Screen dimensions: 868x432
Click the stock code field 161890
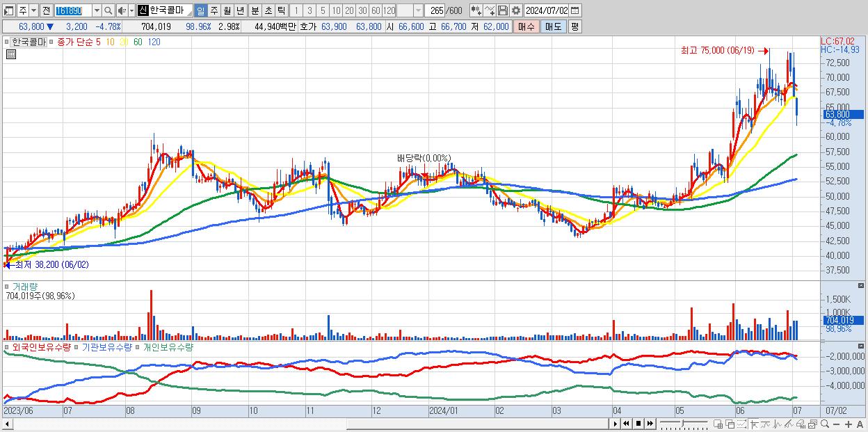(x=73, y=10)
